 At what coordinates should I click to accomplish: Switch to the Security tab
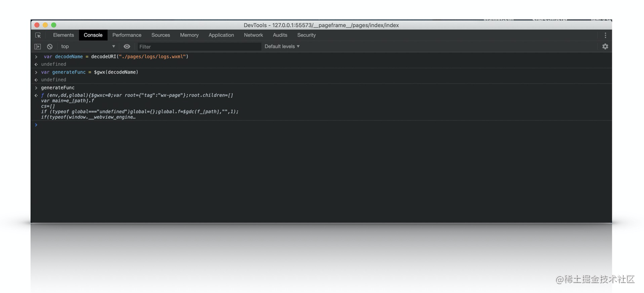[x=306, y=35]
